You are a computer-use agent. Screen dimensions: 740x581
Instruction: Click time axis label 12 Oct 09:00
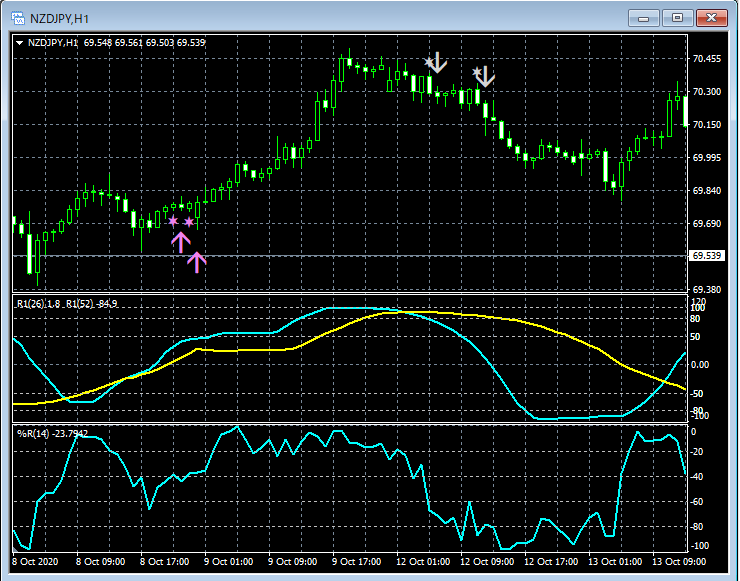pyautogui.click(x=487, y=562)
